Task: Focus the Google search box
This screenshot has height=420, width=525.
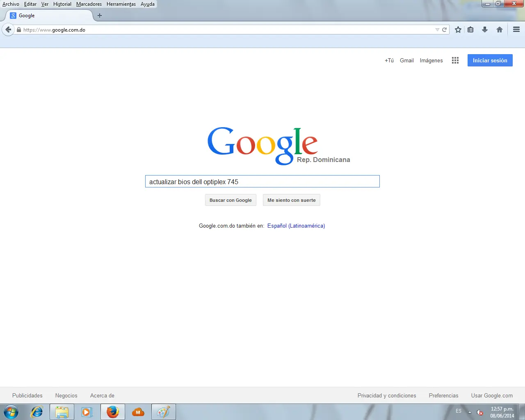Action: [262, 181]
